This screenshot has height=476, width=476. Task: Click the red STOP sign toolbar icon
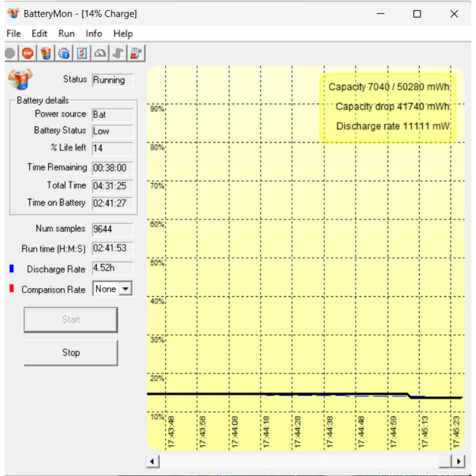click(28, 53)
